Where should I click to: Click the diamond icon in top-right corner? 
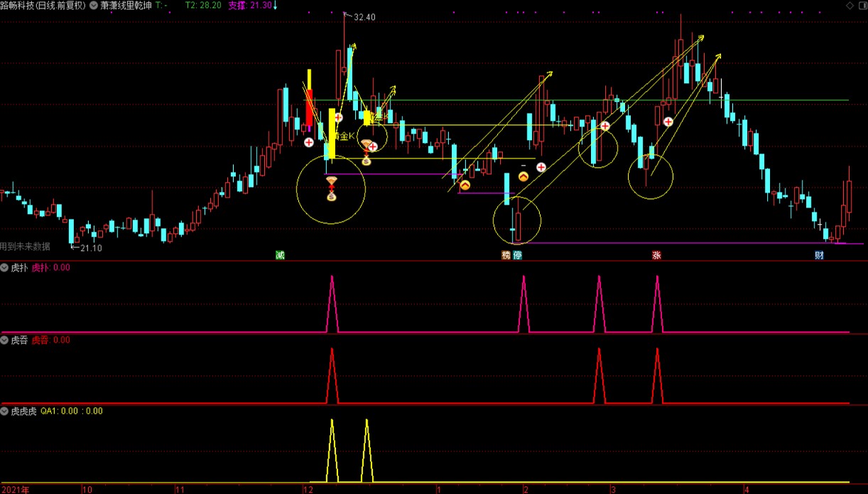(850, 5)
